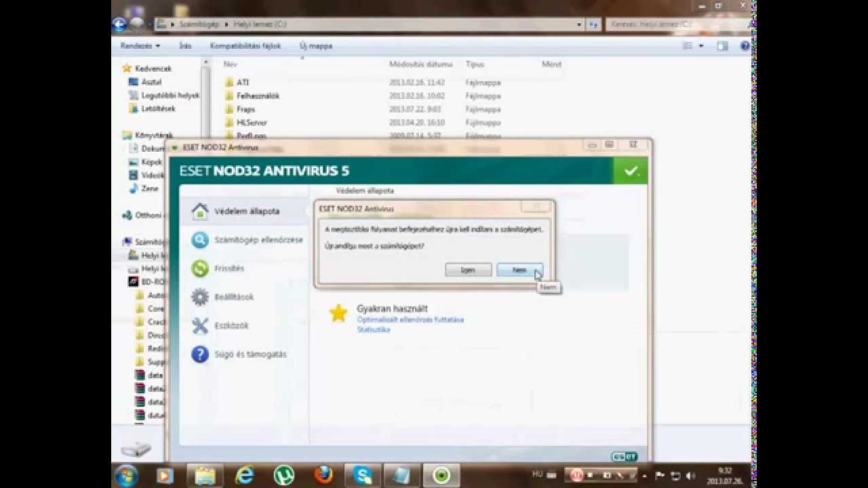This screenshot has height=488, width=868.
Task: Select the Eszközök menu label
Action: 231,325
